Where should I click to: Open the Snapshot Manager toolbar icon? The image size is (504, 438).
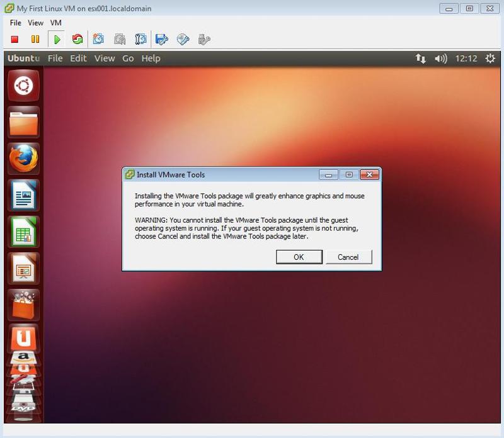coord(140,39)
